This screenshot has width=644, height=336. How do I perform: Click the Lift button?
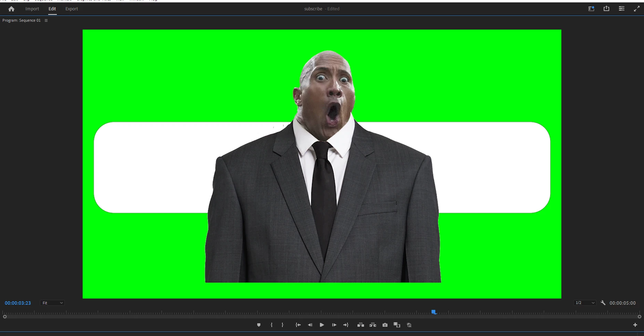coord(361,325)
